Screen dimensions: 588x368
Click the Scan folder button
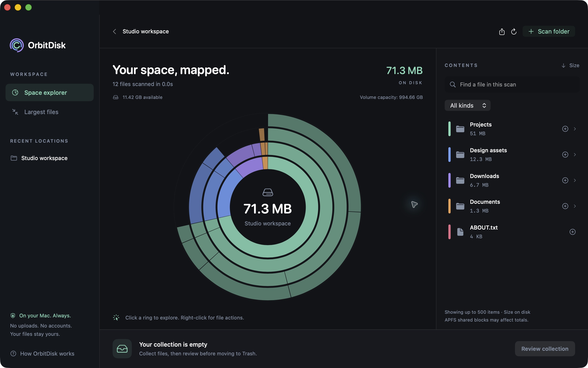549,32
